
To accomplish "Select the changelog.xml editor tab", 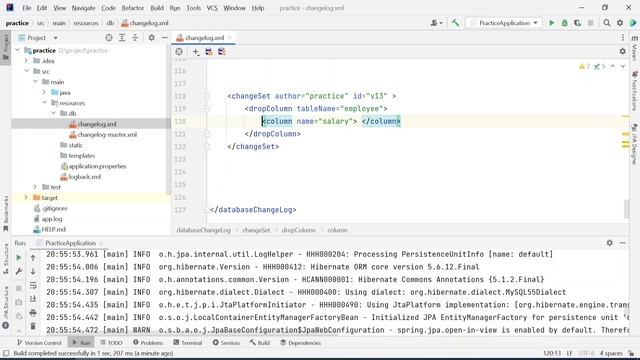I will [x=204, y=38].
